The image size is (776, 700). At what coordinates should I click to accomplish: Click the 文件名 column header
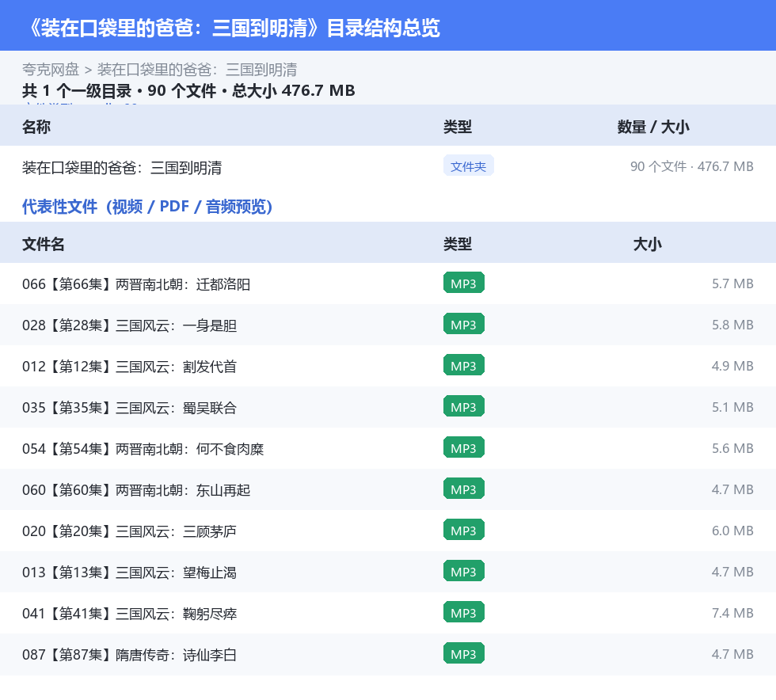pos(43,244)
